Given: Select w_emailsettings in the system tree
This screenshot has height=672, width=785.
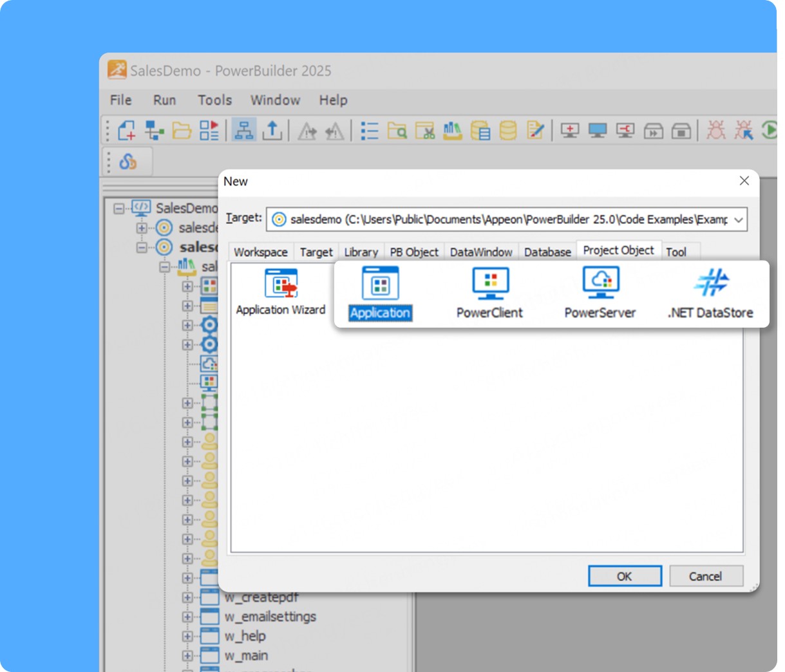Looking at the screenshot, I should (270, 617).
